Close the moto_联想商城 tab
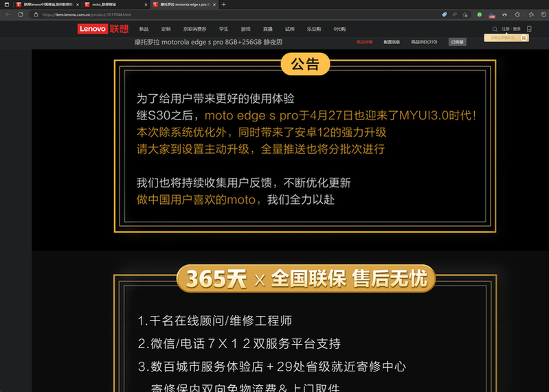Image resolution: width=549 pixels, height=392 pixels. (146, 5)
